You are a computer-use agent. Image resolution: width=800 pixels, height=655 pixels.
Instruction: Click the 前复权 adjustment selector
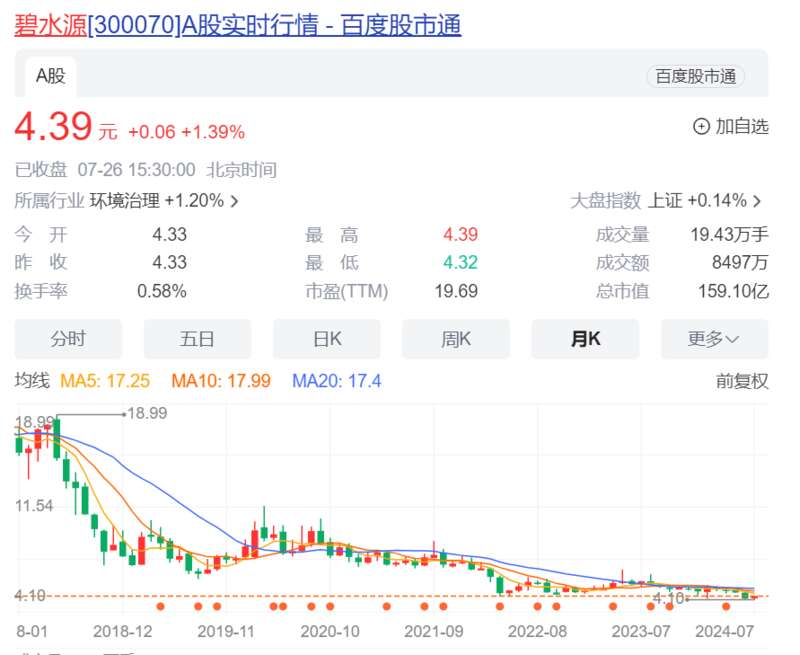tap(742, 381)
